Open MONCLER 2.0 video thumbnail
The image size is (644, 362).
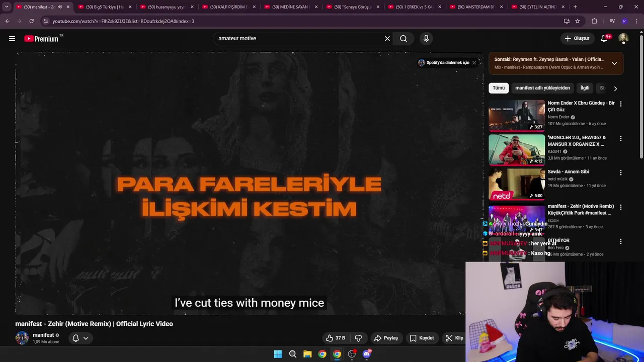pyautogui.click(x=517, y=149)
